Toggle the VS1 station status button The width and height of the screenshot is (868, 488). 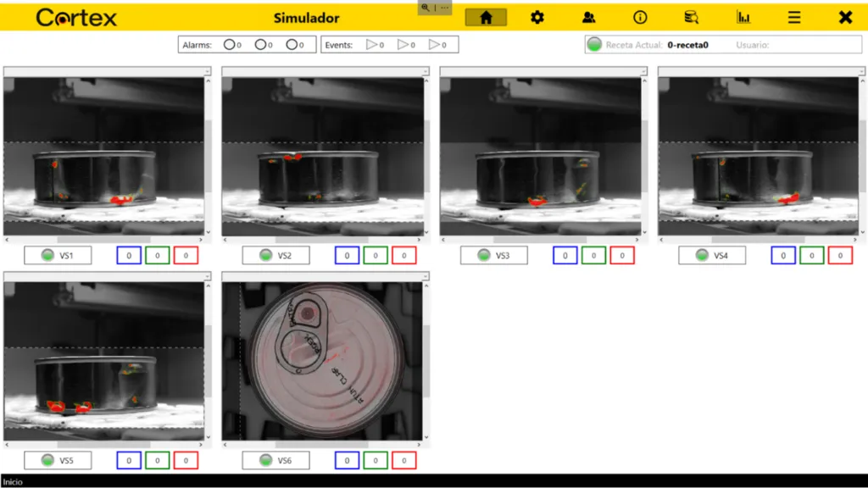click(58, 255)
